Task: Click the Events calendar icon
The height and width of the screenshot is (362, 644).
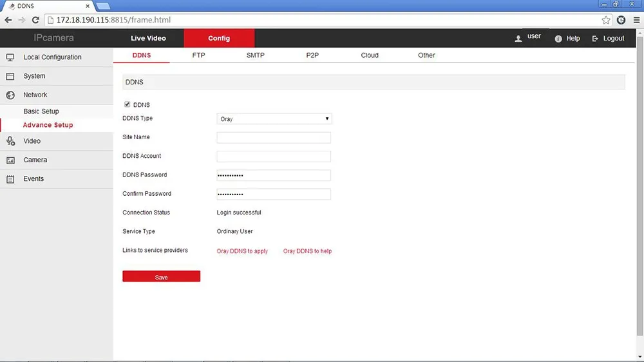Action: click(10, 179)
